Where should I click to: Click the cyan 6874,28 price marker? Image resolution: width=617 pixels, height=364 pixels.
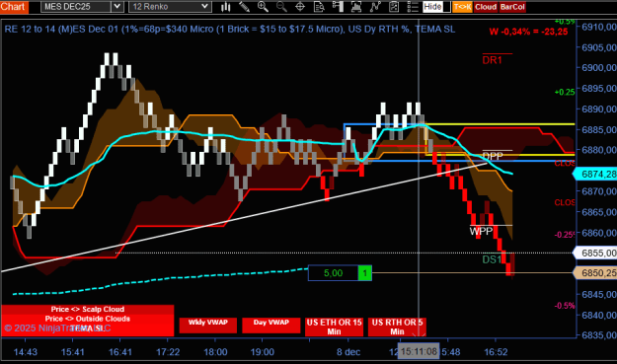(595, 175)
